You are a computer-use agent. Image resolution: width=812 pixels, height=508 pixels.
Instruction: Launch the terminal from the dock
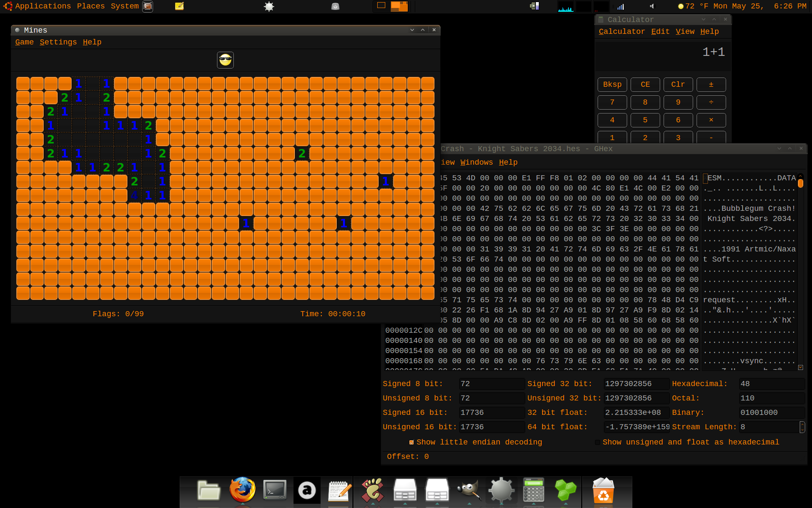click(275, 490)
